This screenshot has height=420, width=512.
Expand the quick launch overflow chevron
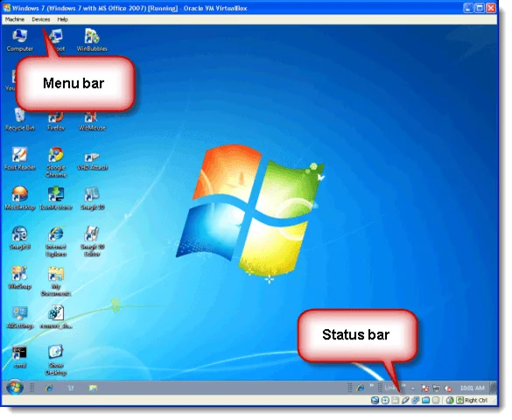372,386
